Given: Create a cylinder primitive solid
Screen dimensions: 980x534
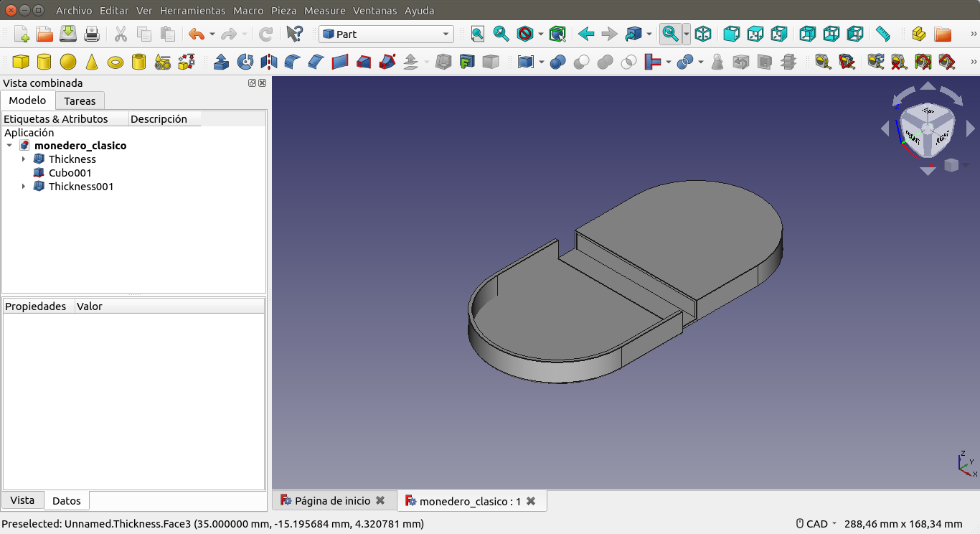Looking at the screenshot, I should click(44, 62).
